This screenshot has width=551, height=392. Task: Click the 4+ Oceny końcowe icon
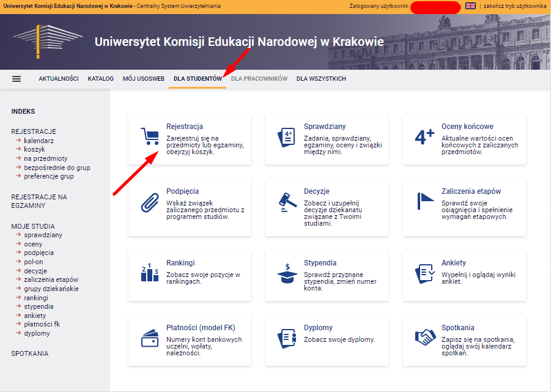tap(424, 137)
